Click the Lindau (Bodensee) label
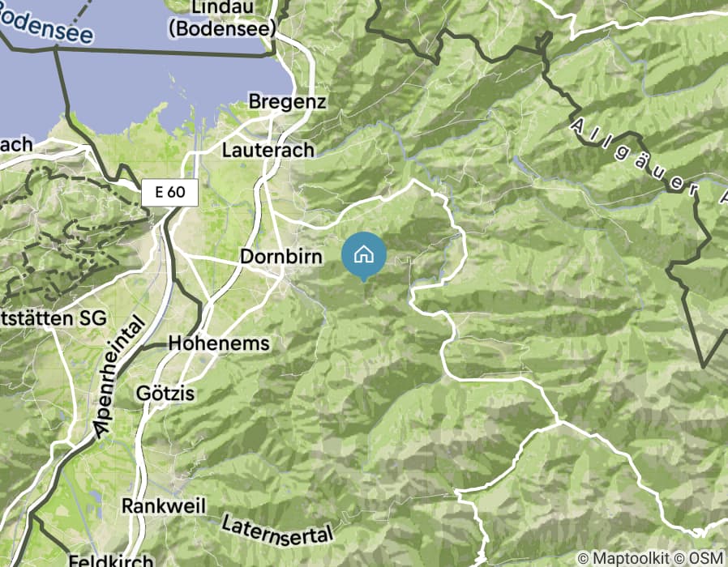Screen dimensions: 728x567 222,19
